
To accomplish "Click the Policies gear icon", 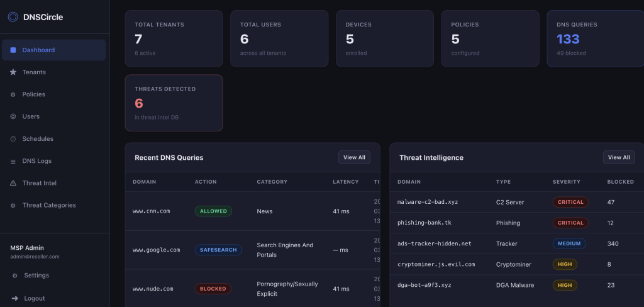I will pos(13,94).
